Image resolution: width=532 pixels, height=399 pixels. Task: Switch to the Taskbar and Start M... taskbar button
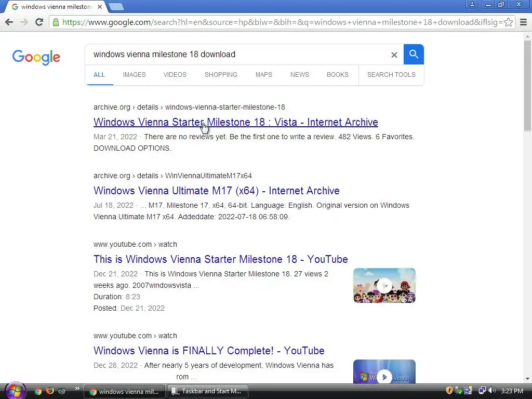pyautogui.click(x=207, y=391)
